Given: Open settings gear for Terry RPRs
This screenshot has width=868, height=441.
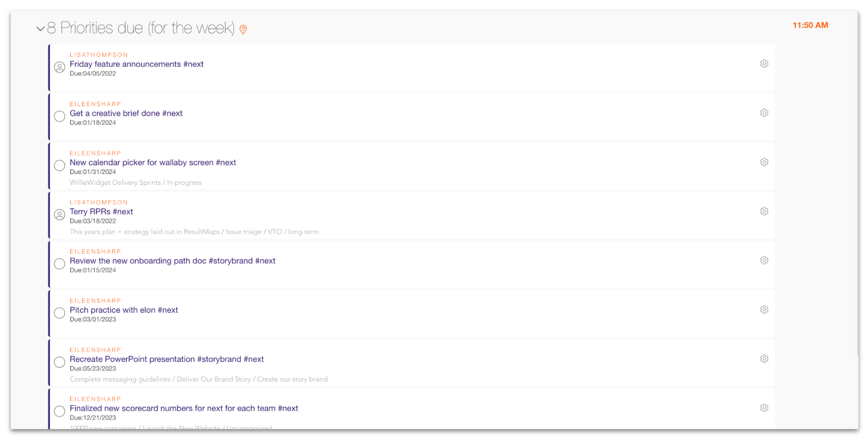Looking at the screenshot, I should tap(764, 211).
